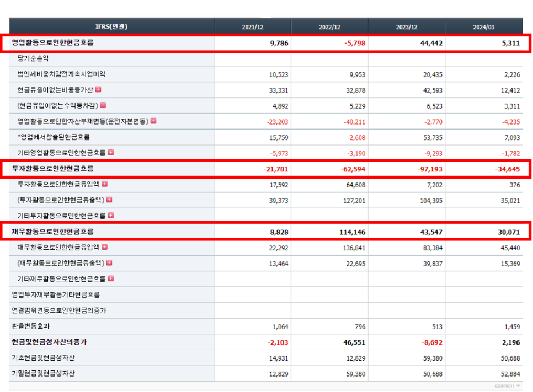Click the 5,311 operating cash flow value

[x=511, y=43]
